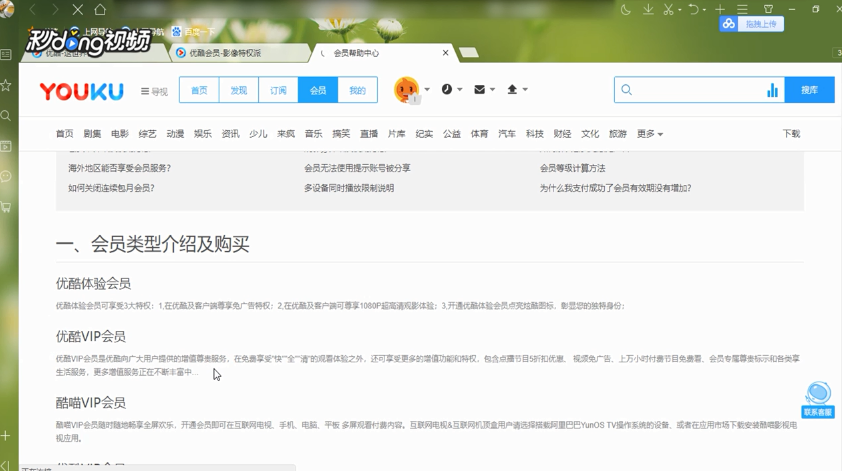This screenshot has width=842, height=471.
Task: Click the ranking bar chart icon
Action: [x=772, y=90]
